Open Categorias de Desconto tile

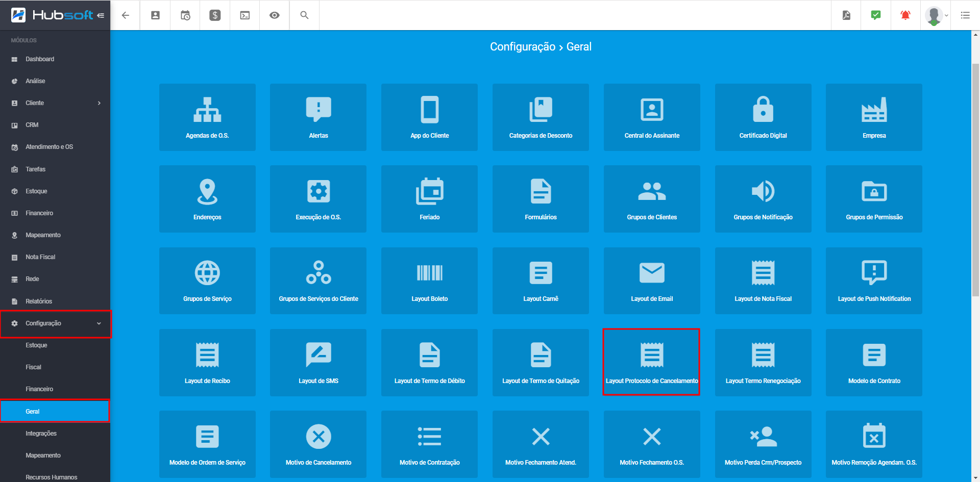click(541, 117)
